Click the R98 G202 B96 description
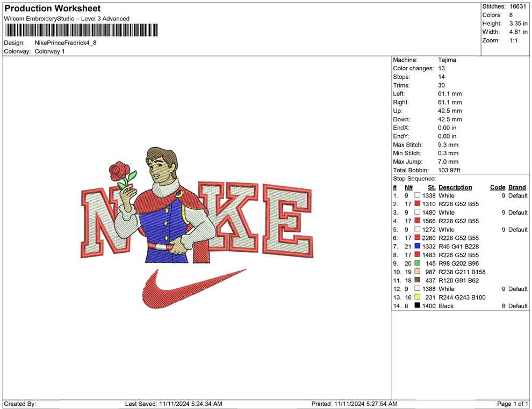This screenshot has height=409, width=532. tap(459, 264)
